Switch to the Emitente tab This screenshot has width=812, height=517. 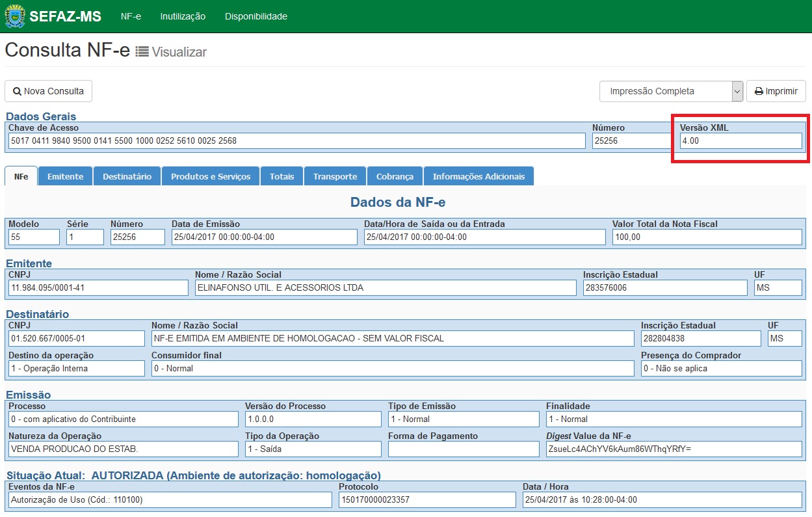[x=66, y=176]
